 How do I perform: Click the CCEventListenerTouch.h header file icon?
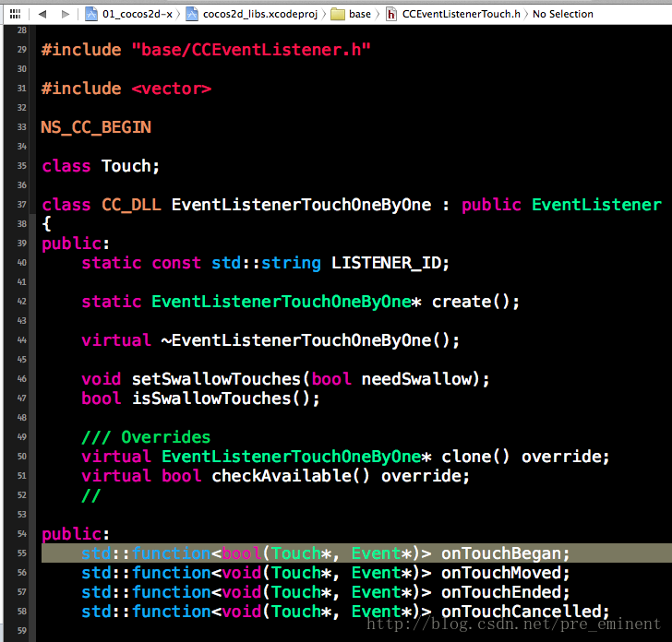coord(391,15)
